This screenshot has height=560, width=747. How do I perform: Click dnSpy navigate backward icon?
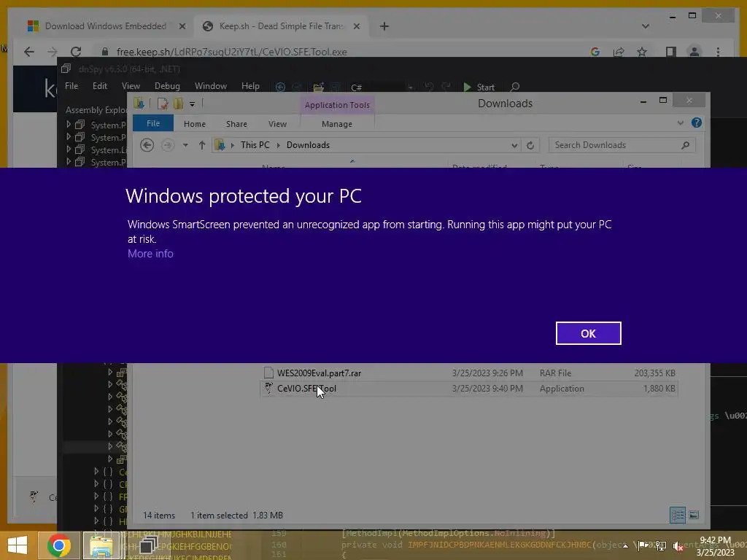pos(280,87)
